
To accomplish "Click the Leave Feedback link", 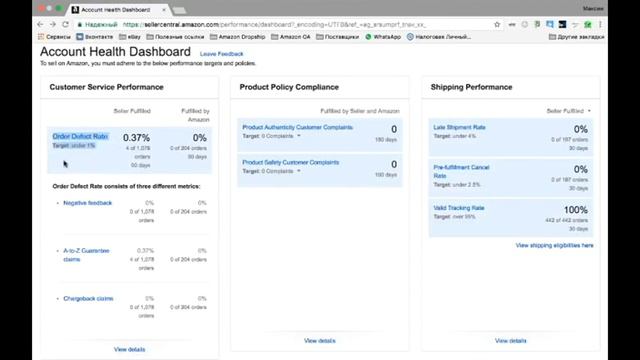I will pyautogui.click(x=221, y=54).
